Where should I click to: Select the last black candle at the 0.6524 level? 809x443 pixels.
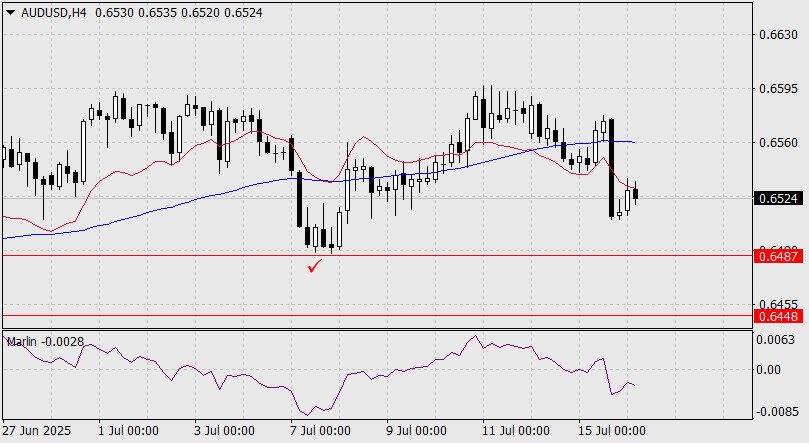point(636,193)
